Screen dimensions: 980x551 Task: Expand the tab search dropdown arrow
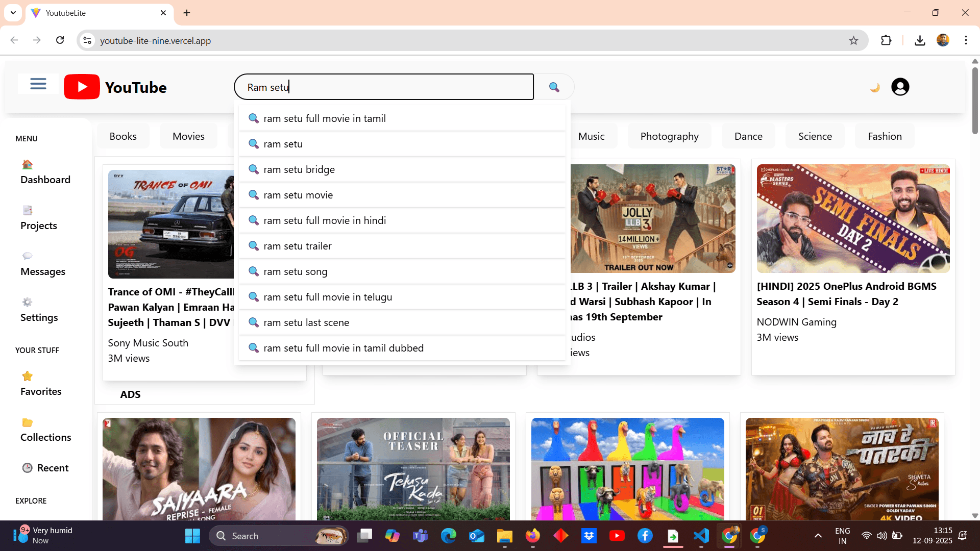coord(13,13)
